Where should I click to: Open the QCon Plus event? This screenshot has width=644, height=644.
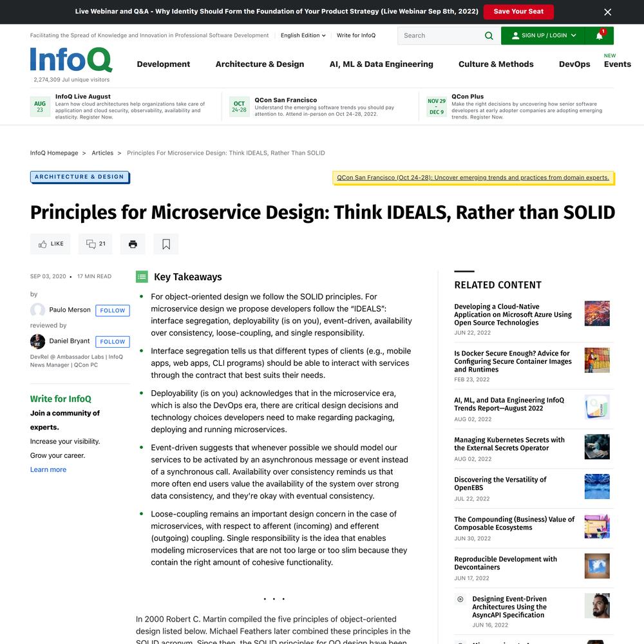[468, 97]
